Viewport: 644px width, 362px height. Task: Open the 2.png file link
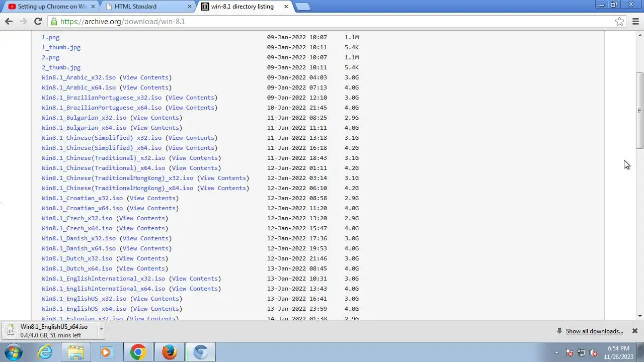pos(50,57)
